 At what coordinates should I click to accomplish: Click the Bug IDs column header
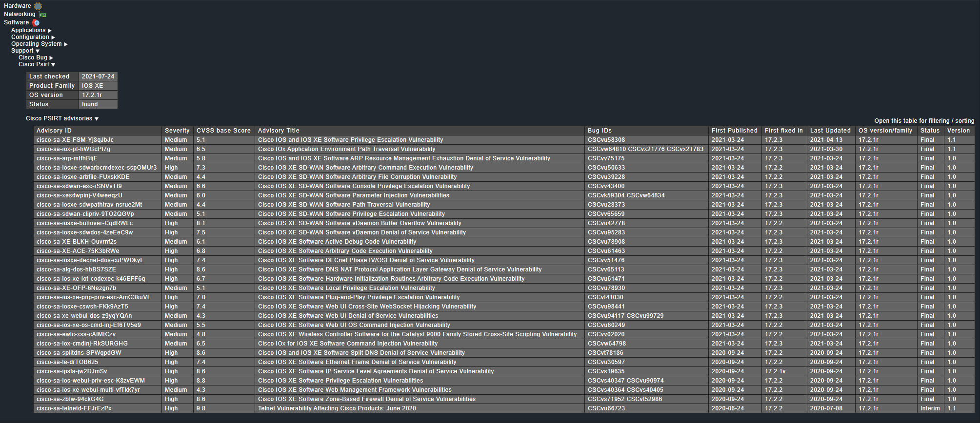(647, 131)
